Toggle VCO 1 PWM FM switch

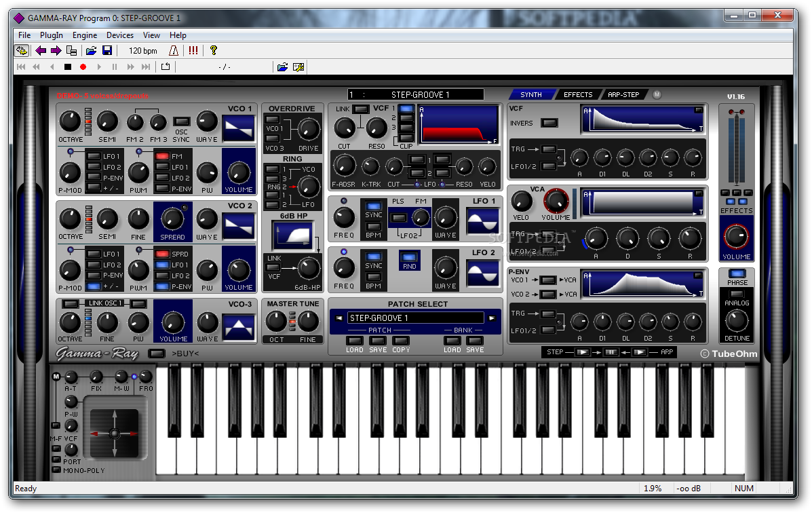click(x=162, y=155)
